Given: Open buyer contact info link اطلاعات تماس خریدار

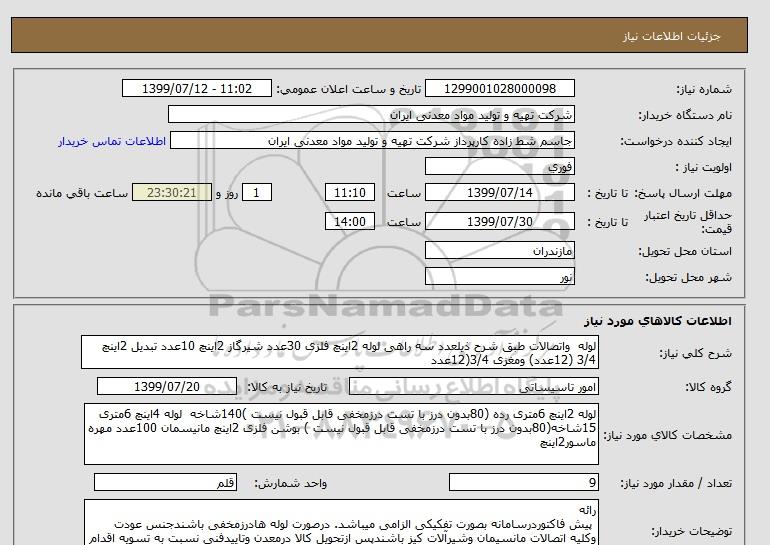Looking at the screenshot, I should point(112,141).
